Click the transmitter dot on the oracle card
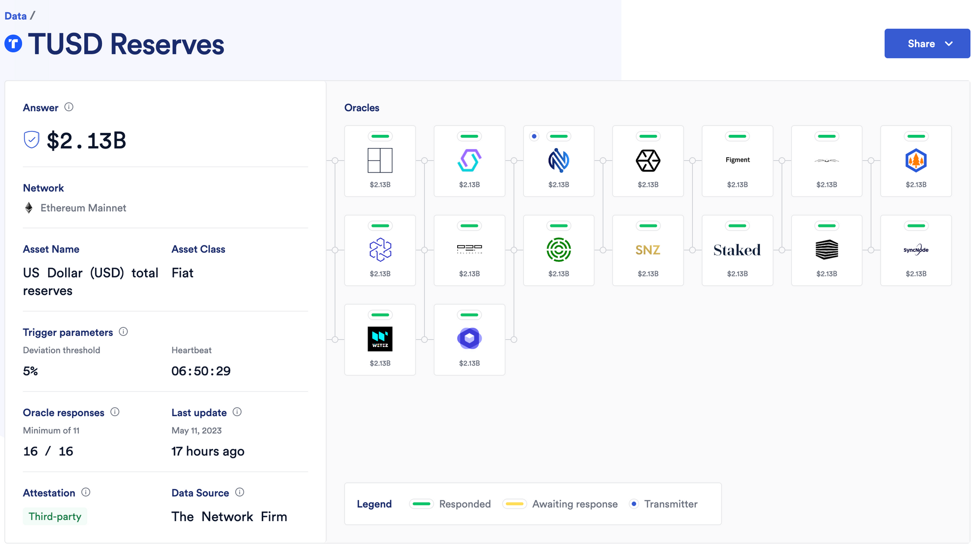 (534, 136)
